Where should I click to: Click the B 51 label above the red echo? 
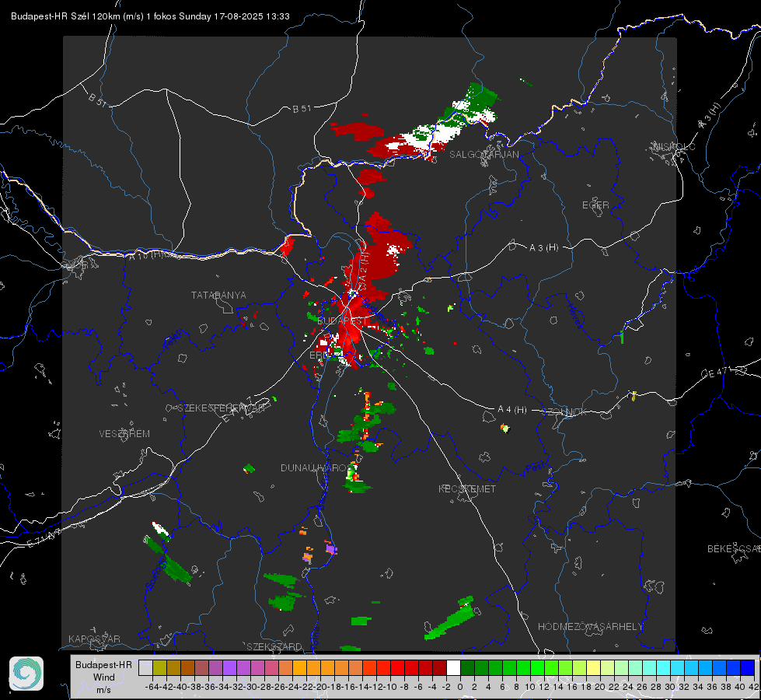(302, 109)
